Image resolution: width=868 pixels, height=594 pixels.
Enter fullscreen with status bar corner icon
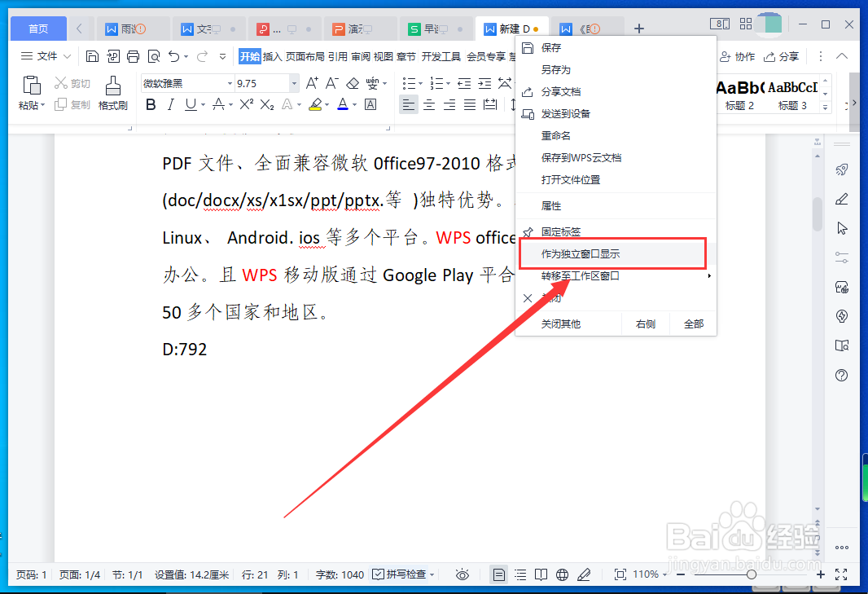point(841,574)
